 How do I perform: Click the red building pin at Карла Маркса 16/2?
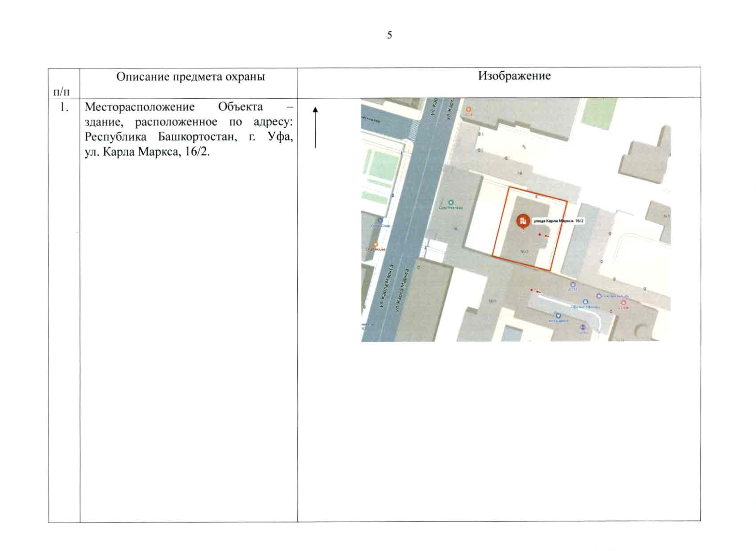522,221
